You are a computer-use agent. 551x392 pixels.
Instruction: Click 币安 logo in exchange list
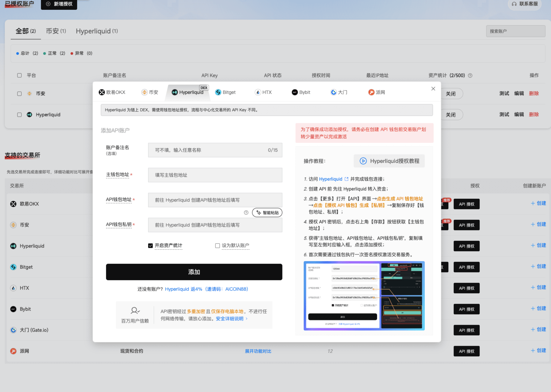click(x=13, y=225)
